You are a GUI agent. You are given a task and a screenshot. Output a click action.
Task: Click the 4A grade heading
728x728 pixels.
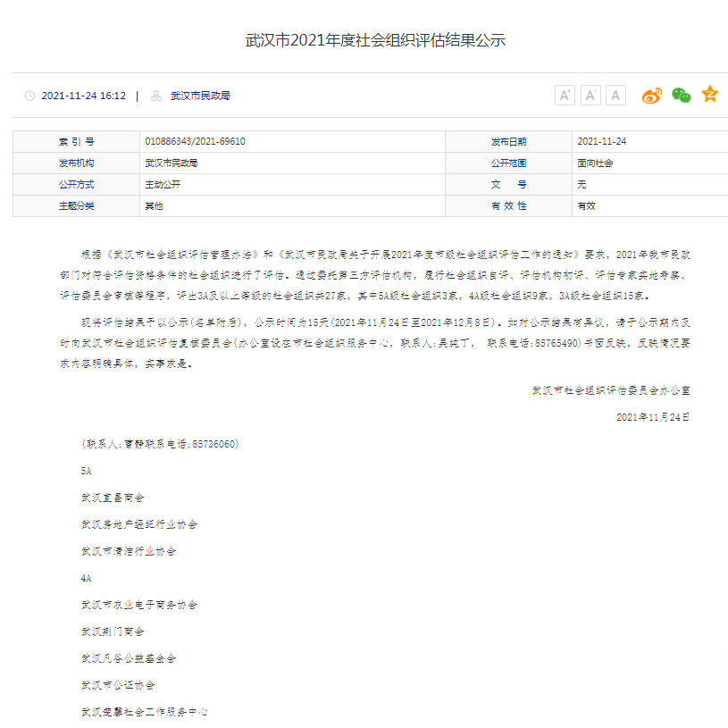[x=86, y=578]
